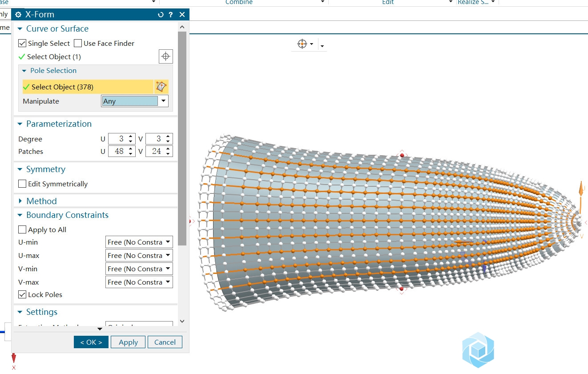Close the X-Form dialog

click(182, 15)
